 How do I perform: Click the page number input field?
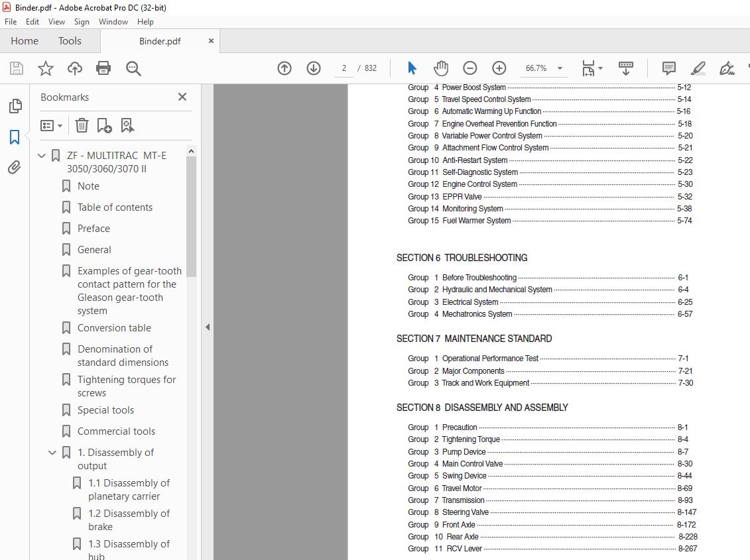[x=344, y=68]
